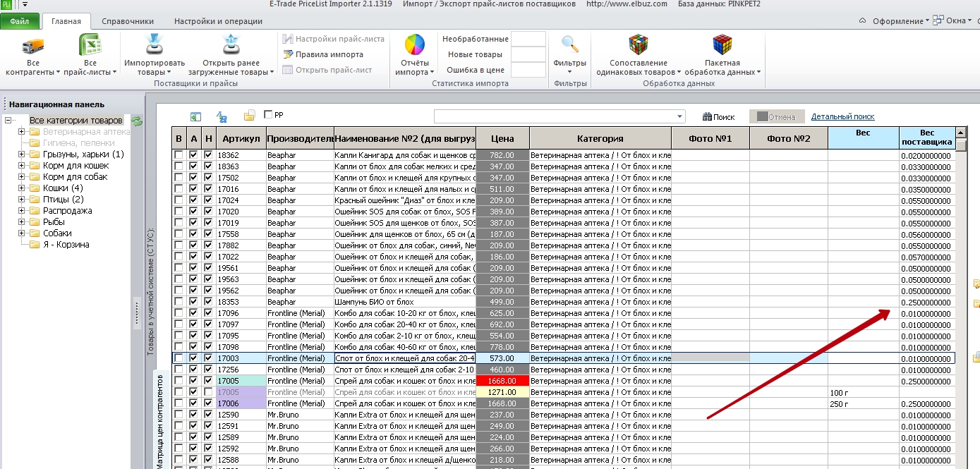This screenshot has height=469, width=980.
Task: Click weight cell 0.0200000000 of 18362
Action: tap(926, 155)
